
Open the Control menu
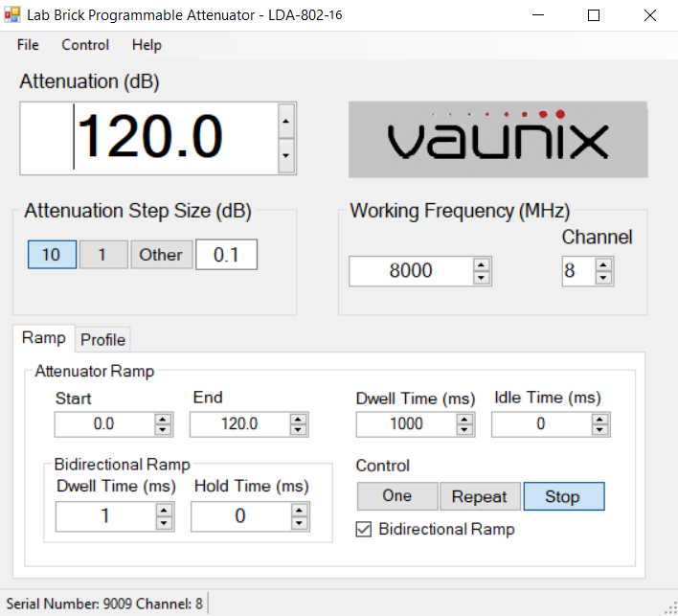(85, 45)
